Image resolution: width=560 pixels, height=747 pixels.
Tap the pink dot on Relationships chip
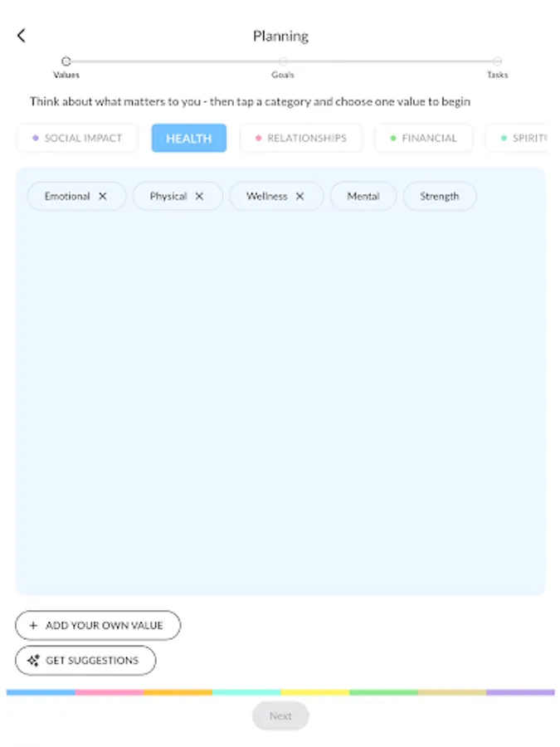click(258, 138)
